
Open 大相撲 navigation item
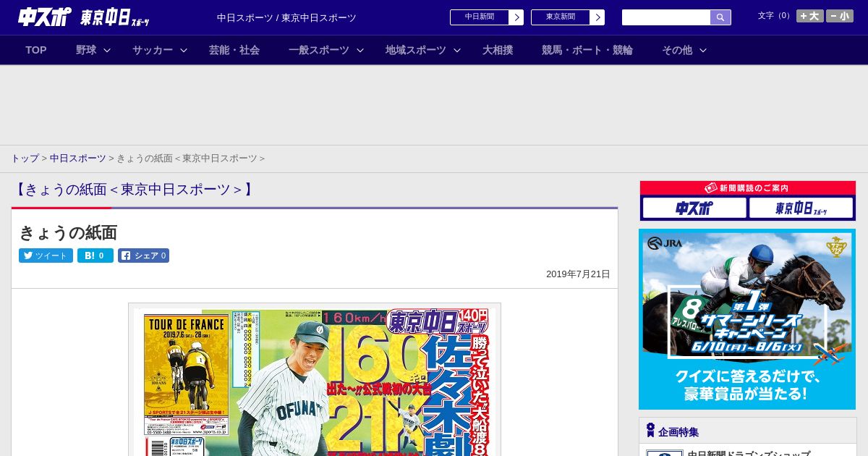point(498,50)
